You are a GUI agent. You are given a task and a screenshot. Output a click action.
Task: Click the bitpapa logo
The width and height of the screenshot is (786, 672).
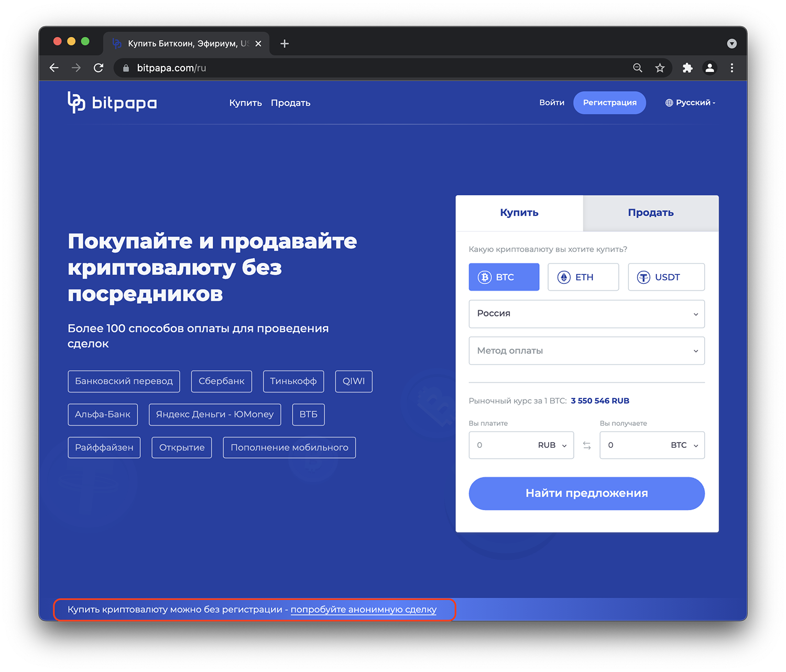point(112,103)
